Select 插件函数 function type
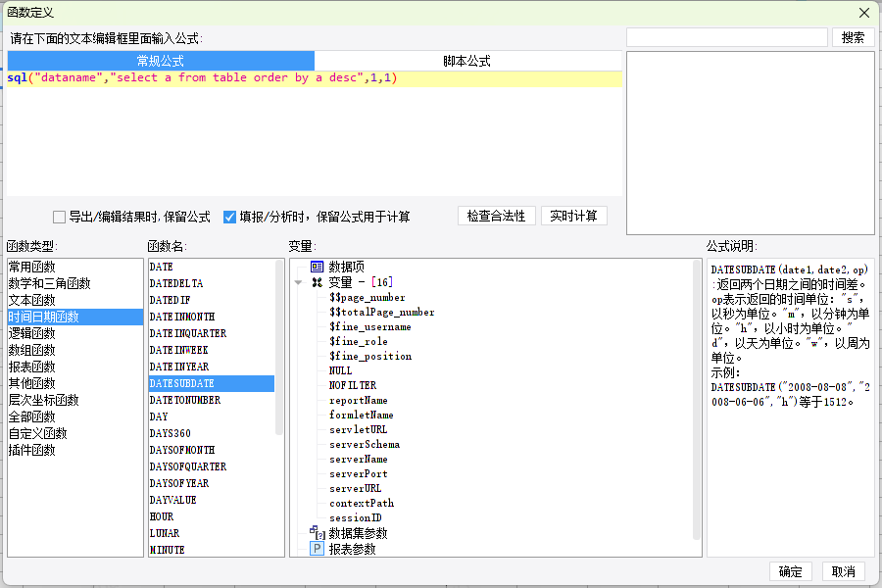The image size is (882, 588). click(x=75, y=450)
